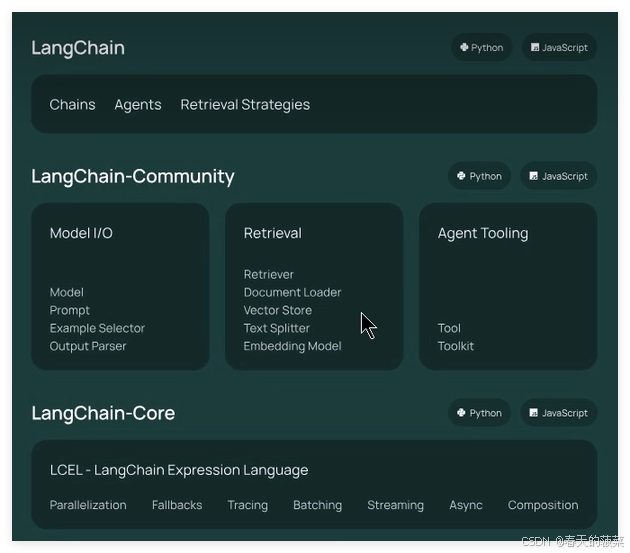Click the Parallelization feature
630x553 pixels.
[88, 505]
